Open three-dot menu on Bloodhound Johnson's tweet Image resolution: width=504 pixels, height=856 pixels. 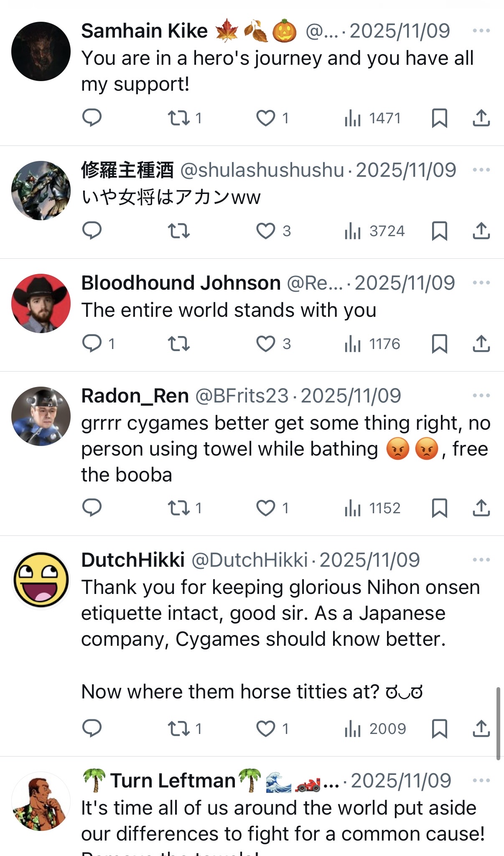[481, 283]
